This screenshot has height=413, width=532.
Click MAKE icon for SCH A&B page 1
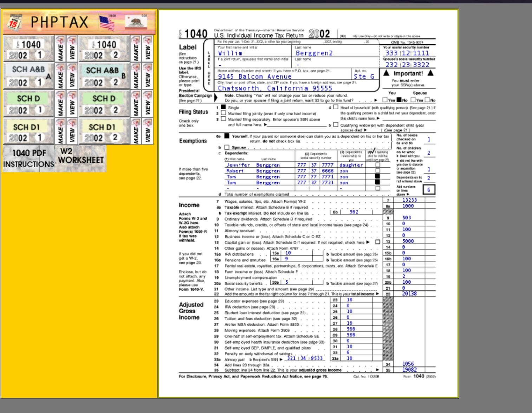(60, 76)
